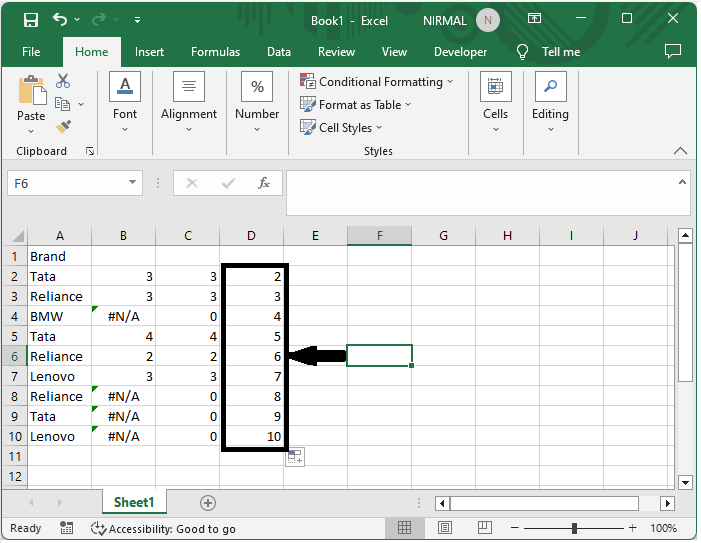Select cell A1 containing Brand
701x543 pixels.
coord(60,257)
